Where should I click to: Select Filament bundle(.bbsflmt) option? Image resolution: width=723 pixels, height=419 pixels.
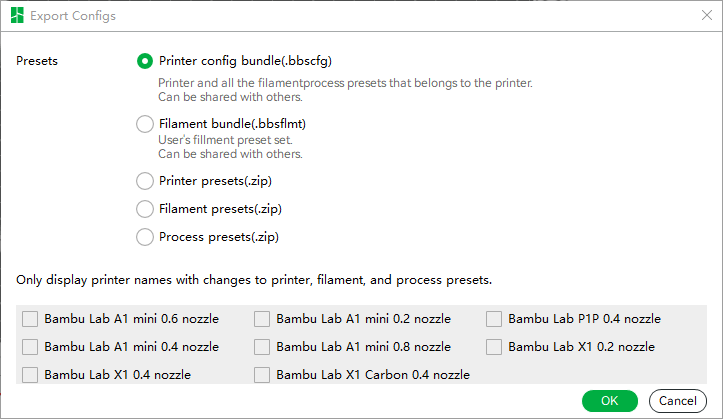[x=145, y=124]
